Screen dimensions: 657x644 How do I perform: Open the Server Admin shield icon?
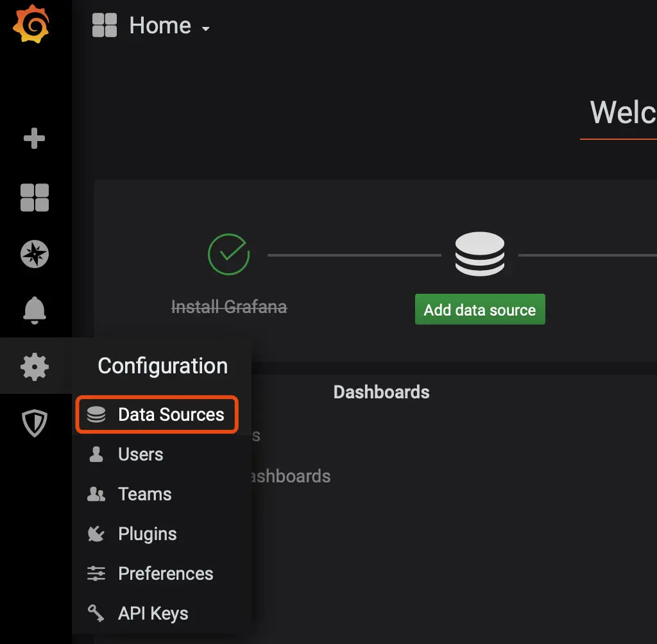[x=35, y=423]
